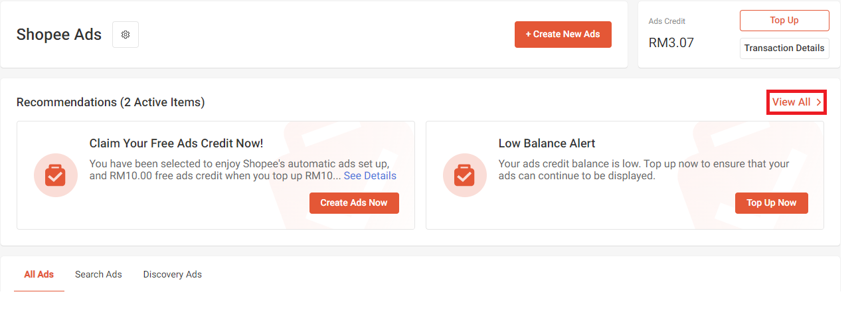868x312 pixels.
Task: Open Shopee Ads settings gear icon
Action: pyautogui.click(x=126, y=35)
